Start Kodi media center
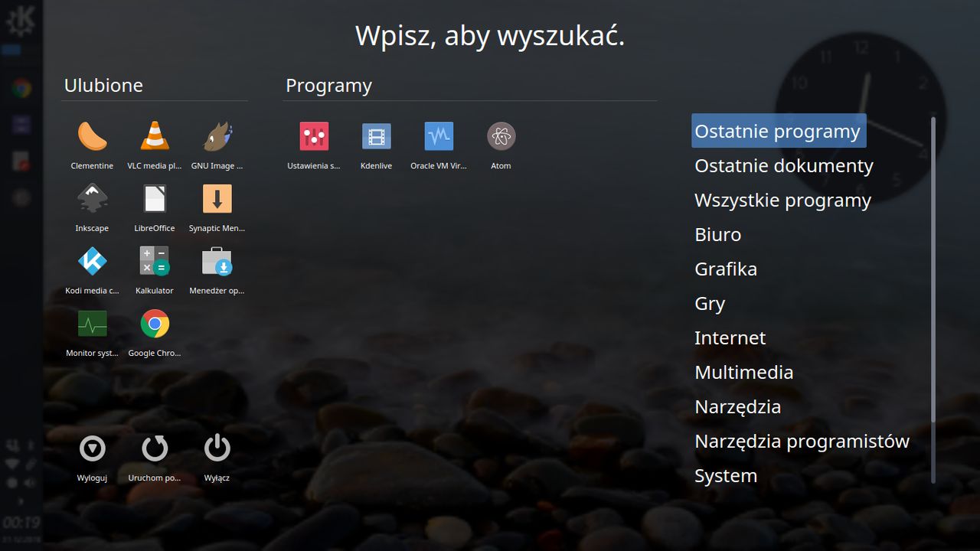 pyautogui.click(x=92, y=261)
